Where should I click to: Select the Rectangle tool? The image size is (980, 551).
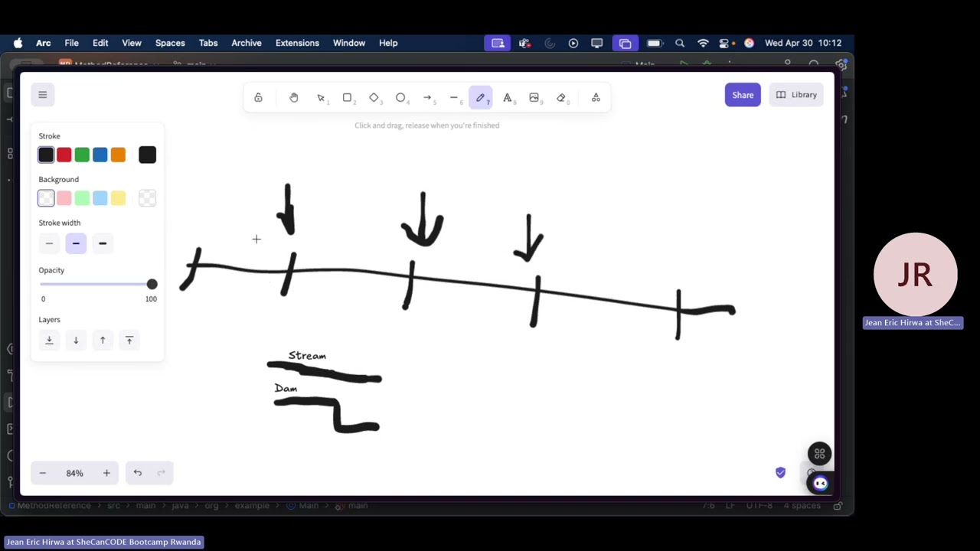(348, 98)
